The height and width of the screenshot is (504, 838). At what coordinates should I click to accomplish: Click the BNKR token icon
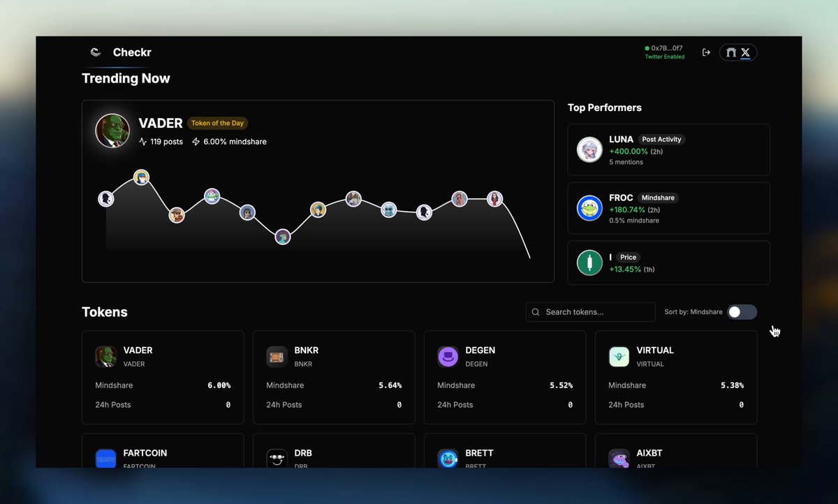(277, 357)
